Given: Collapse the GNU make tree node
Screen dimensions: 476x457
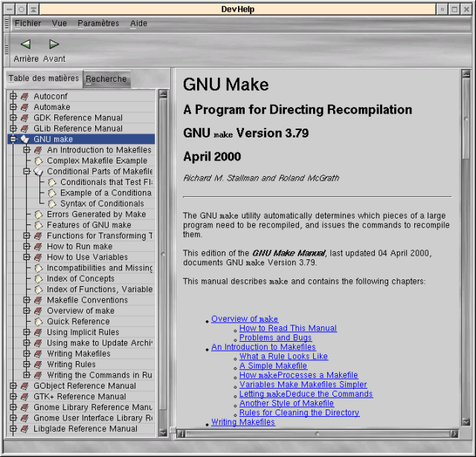Looking at the screenshot, I should pos(13,139).
